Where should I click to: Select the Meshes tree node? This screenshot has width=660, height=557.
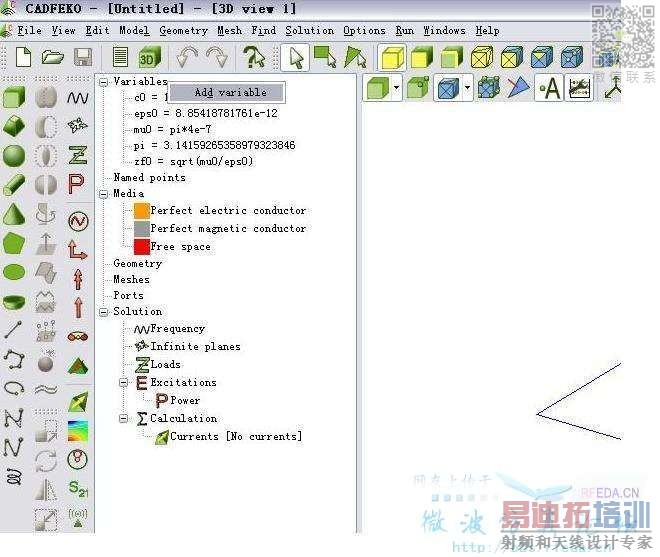pyautogui.click(x=131, y=280)
